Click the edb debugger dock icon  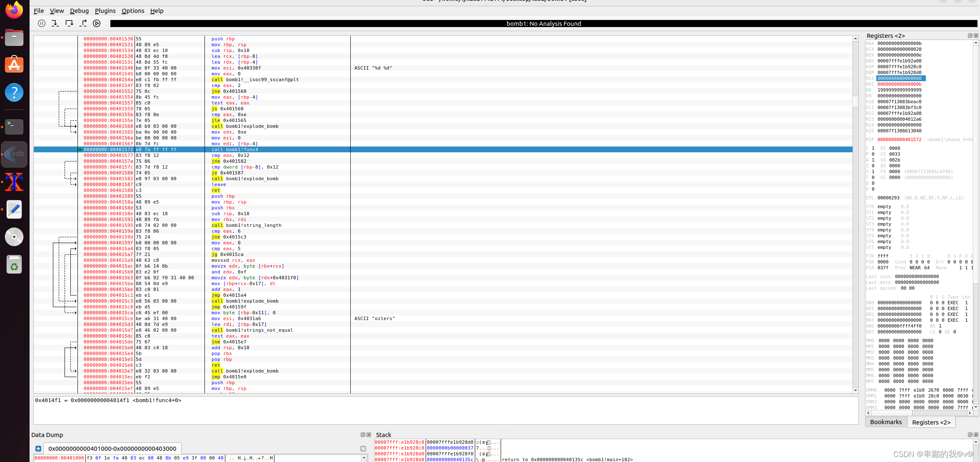[x=14, y=154]
